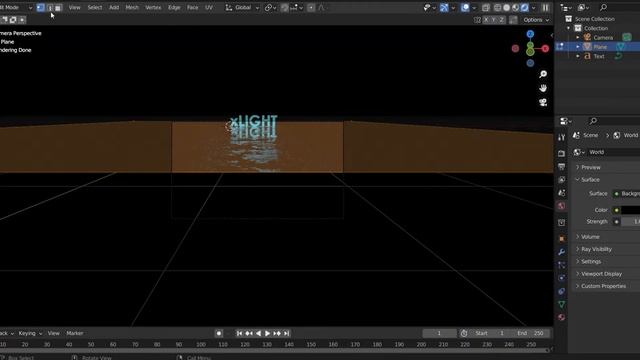
Task: Open the Material properties tab
Action: (562, 317)
